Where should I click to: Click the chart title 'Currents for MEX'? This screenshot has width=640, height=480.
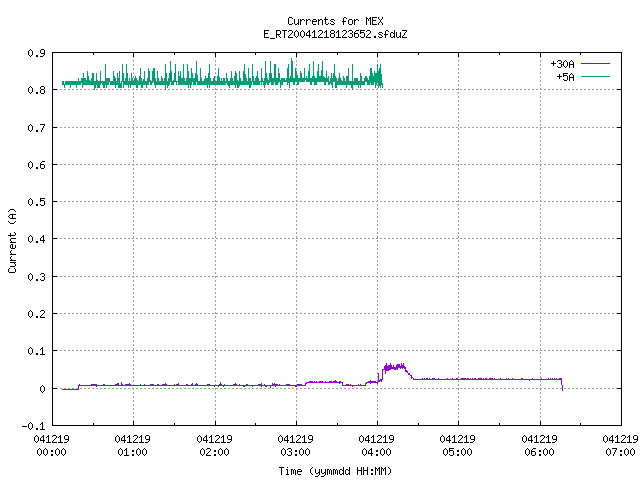335,21
